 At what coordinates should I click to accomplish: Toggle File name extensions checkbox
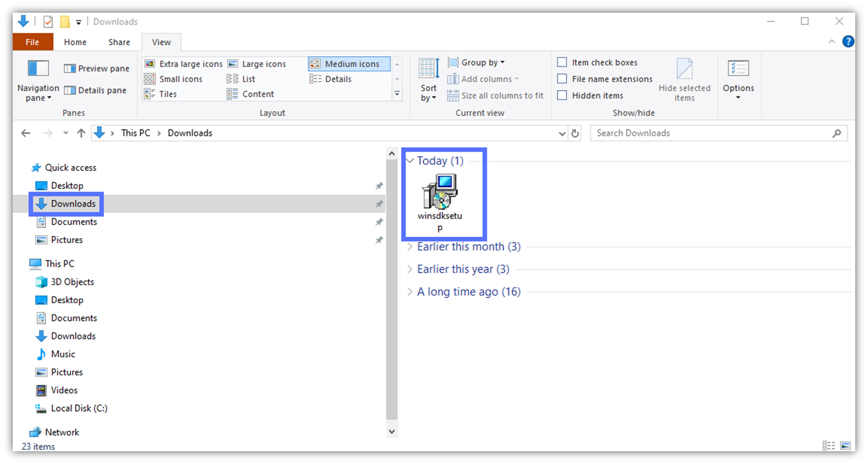[x=562, y=79]
